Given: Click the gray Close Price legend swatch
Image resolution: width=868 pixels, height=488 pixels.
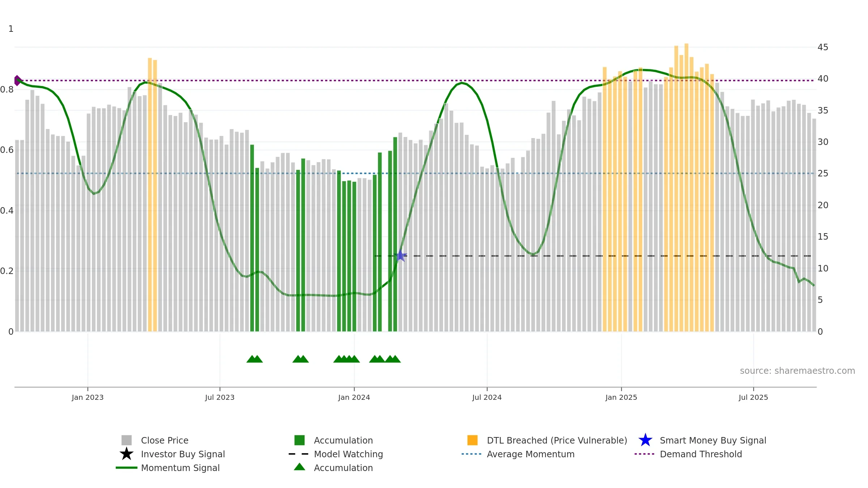Looking at the screenshot, I should (127, 440).
